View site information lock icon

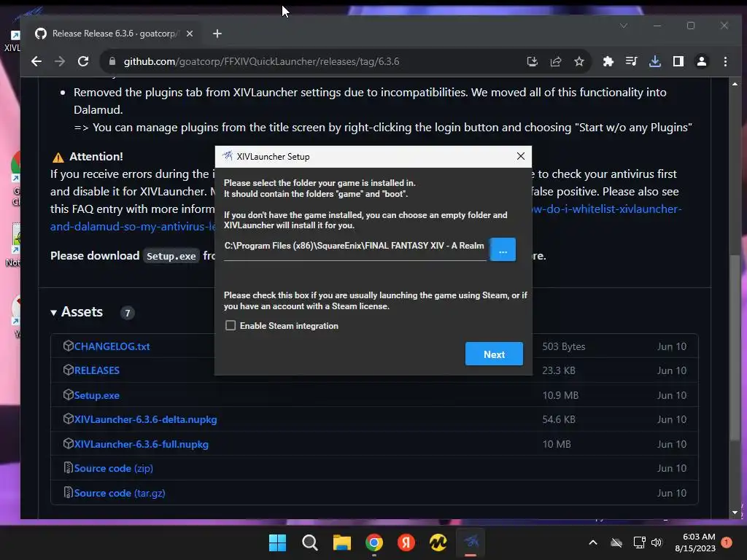(x=112, y=61)
